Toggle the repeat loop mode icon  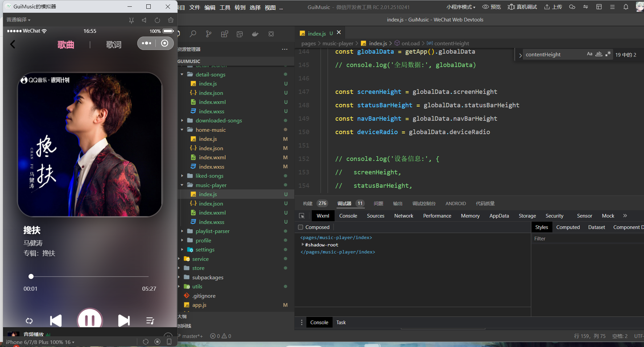click(29, 321)
